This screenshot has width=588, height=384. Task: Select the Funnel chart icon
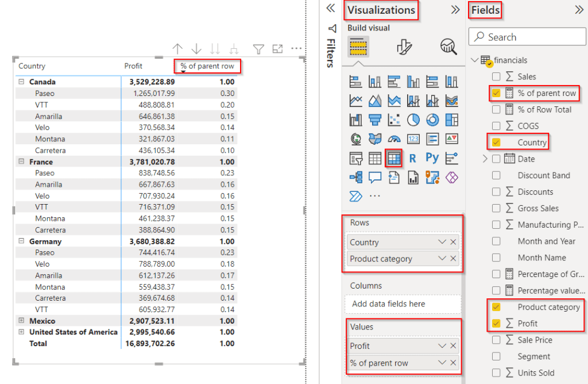(x=374, y=120)
